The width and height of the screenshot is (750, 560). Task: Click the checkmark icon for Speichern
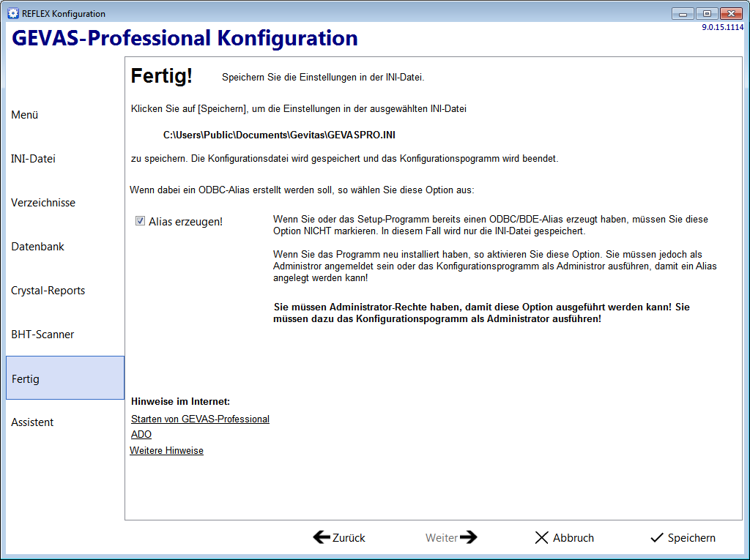pyautogui.click(x=657, y=537)
